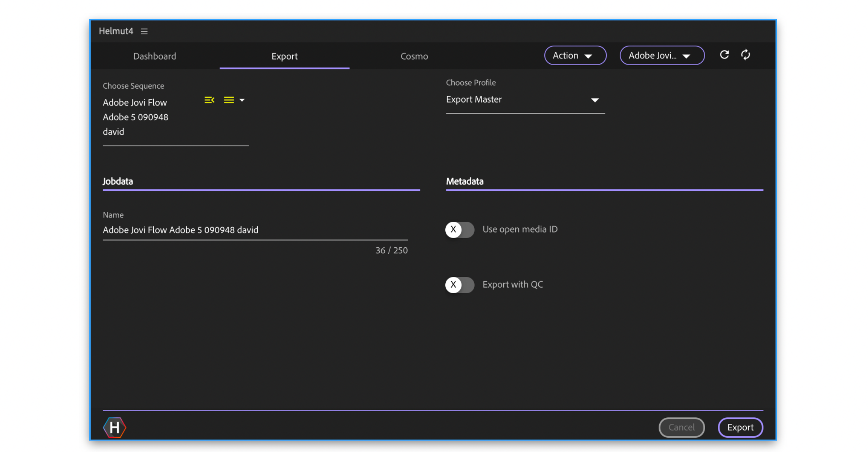The height and width of the screenshot is (452, 868).
Task: Open the Export Master profile dropdown
Action: click(x=525, y=100)
